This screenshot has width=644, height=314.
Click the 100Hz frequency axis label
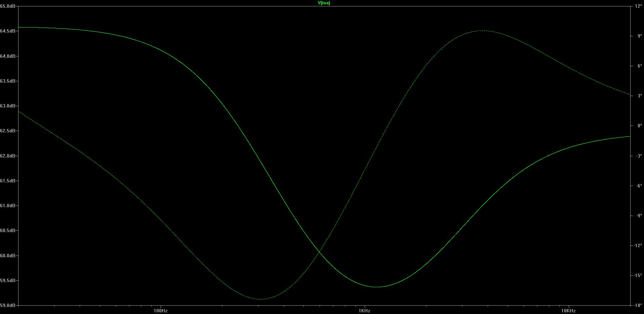tap(161, 311)
